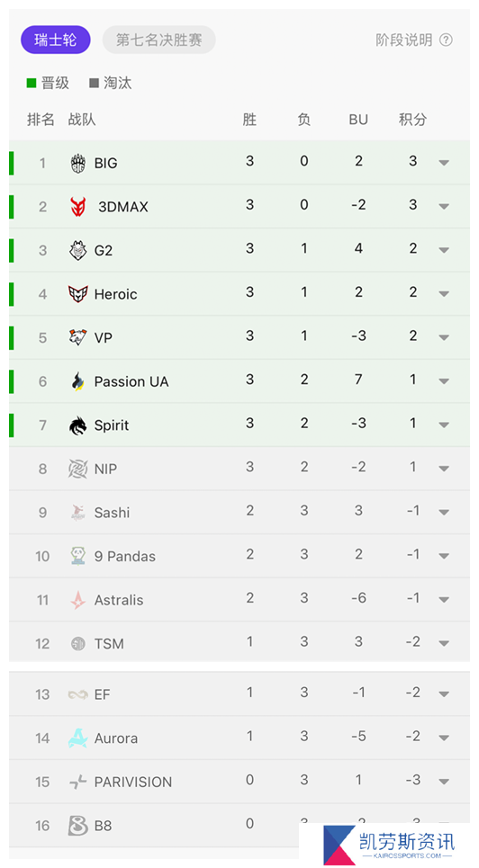
Task: Expand the BIG row details
Action: [444, 163]
